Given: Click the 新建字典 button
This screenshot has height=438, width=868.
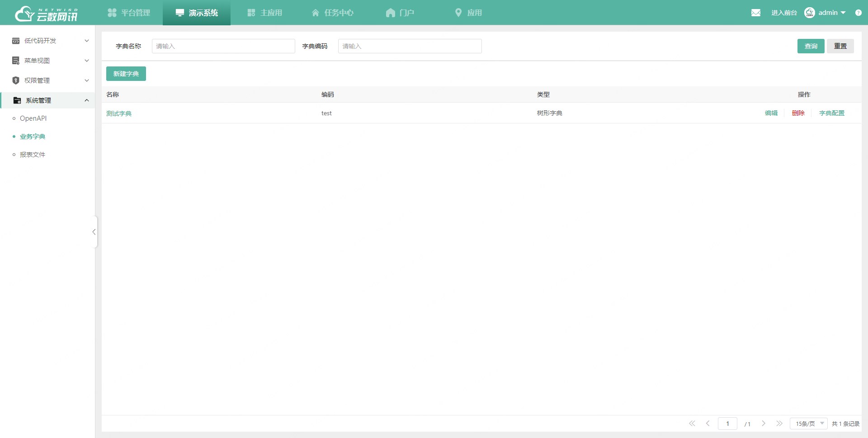Looking at the screenshot, I should coord(126,74).
